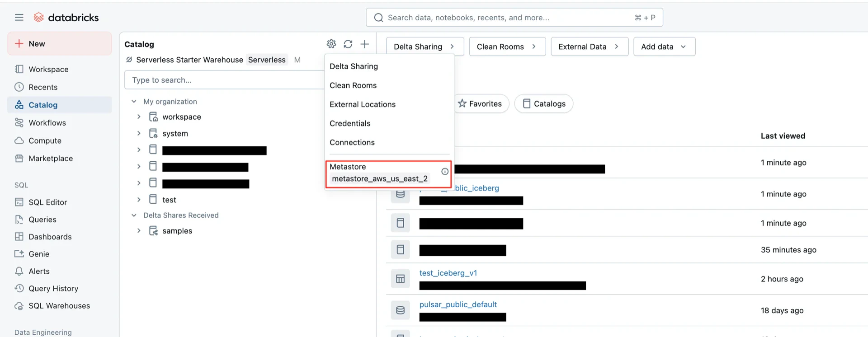Click the '35 minutes ago' cell

788,250
